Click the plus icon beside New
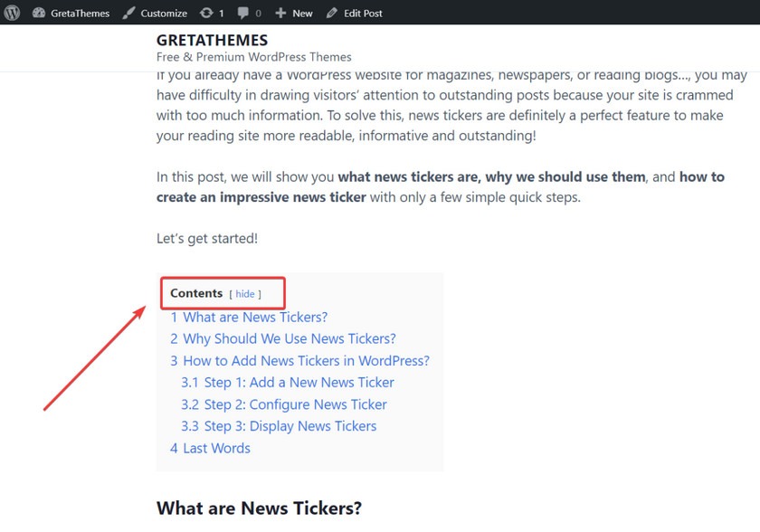760x532 pixels. pyautogui.click(x=280, y=13)
